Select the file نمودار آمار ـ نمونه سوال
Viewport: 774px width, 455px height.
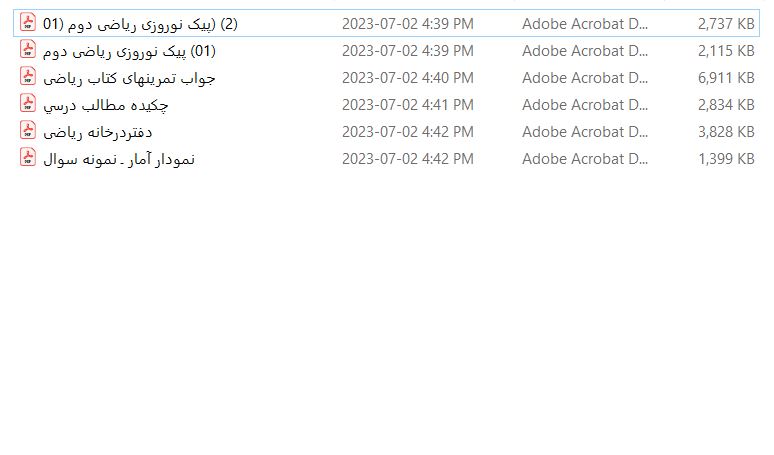119,159
